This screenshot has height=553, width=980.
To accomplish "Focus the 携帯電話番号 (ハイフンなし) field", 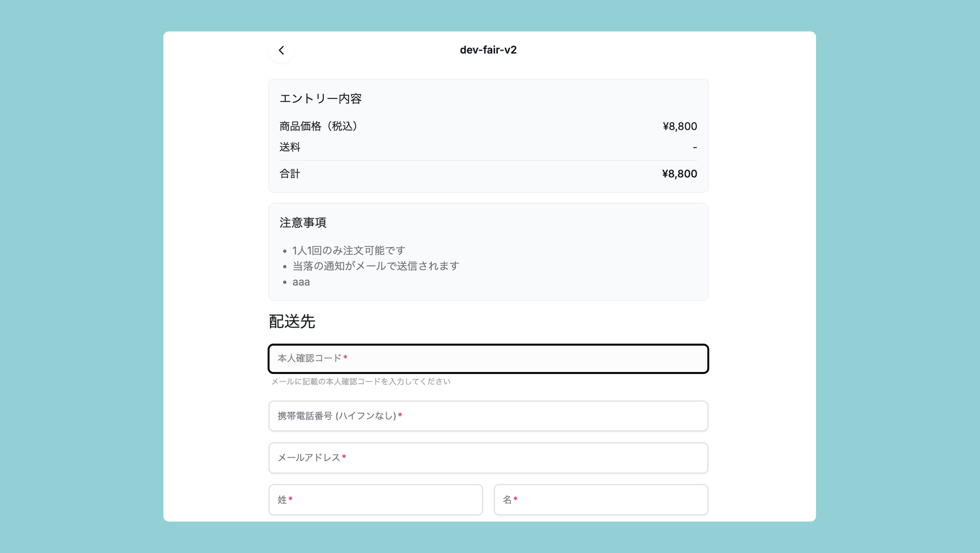I will coord(488,416).
